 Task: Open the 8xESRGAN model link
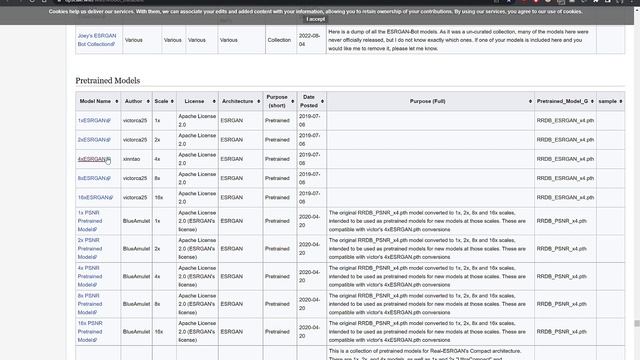(94, 178)
